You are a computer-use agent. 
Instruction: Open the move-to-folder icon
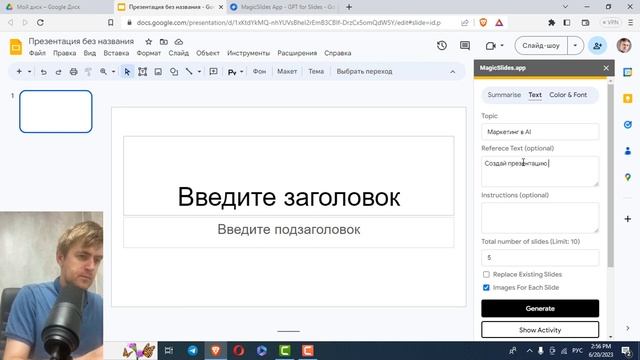coord(164,42)
